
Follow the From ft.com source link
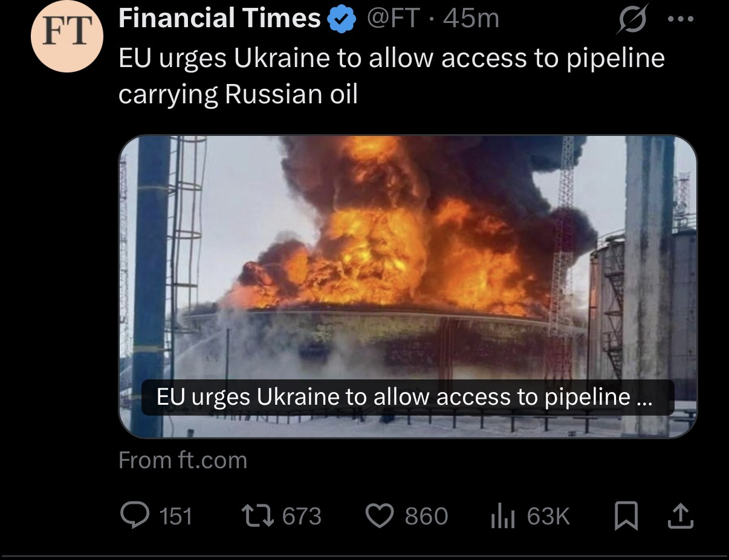click(183, 460)
